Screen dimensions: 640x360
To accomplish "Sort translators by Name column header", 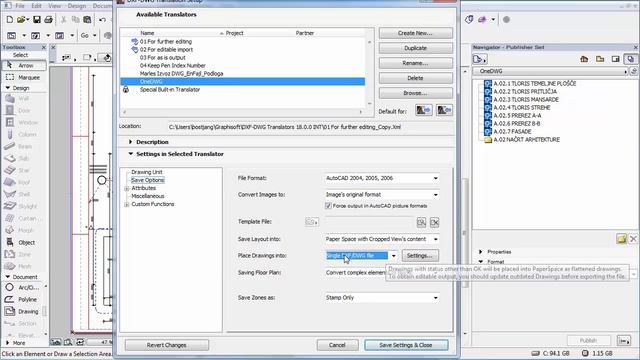I will tap(147, 33).
